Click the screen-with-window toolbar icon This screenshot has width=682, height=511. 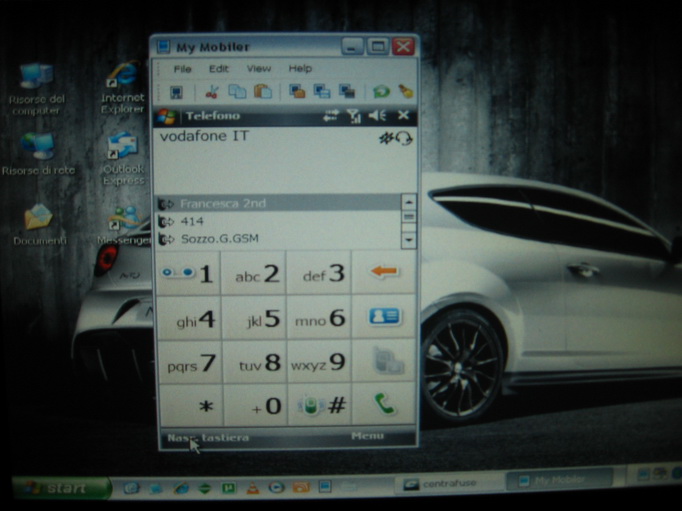point(322,91)
